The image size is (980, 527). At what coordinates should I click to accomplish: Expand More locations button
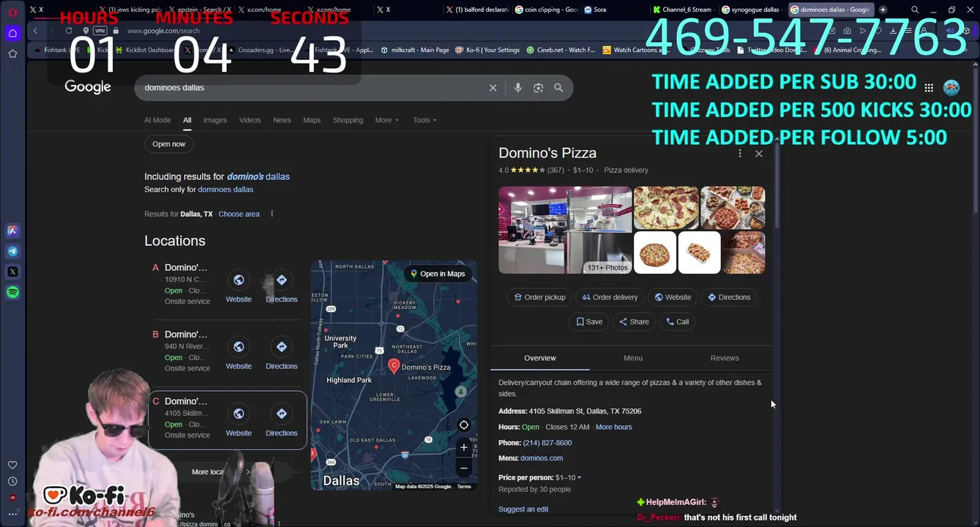(x=220, y=472)
